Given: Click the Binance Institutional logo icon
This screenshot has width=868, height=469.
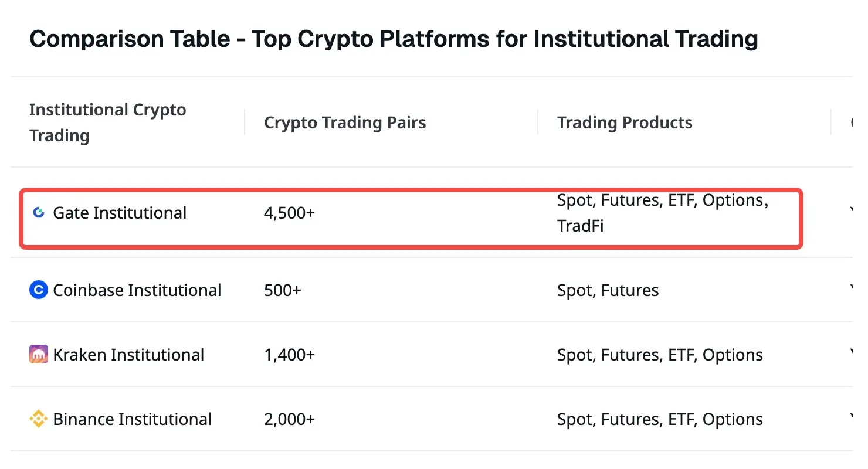Looking at the screenshot, I should 38,419.
